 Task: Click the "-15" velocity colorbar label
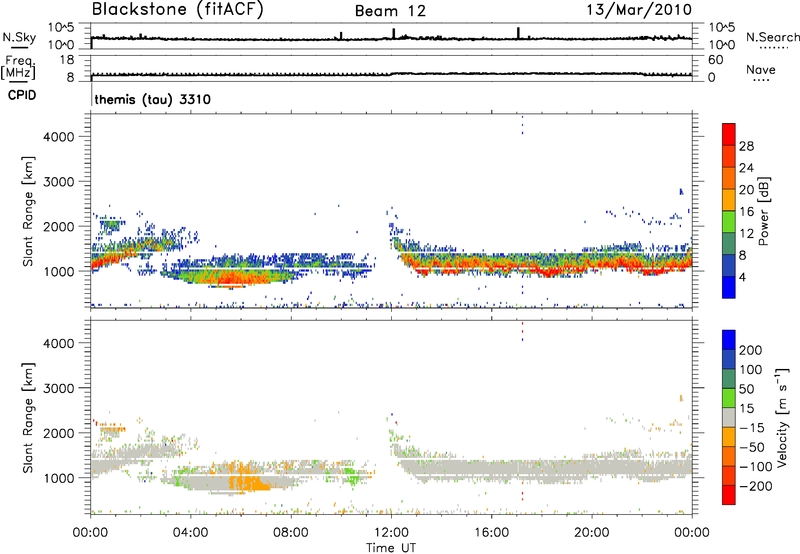click(751, 428)
